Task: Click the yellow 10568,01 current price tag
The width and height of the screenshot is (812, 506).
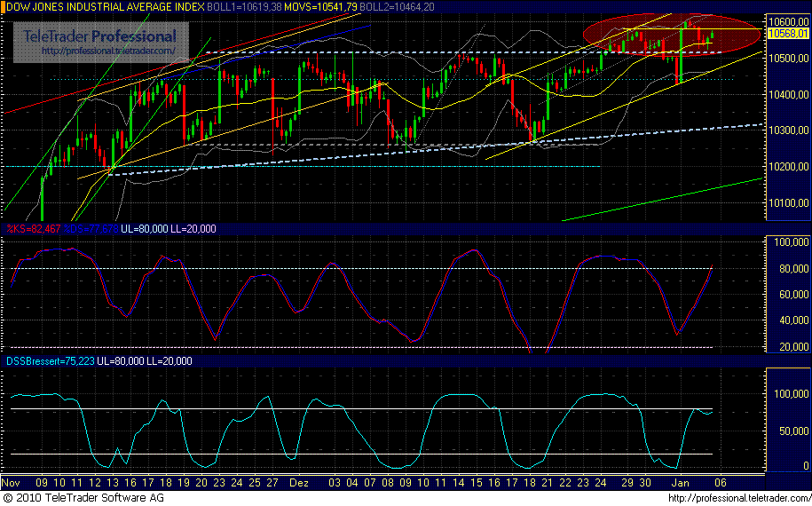Action: click(x=787, y=34)
